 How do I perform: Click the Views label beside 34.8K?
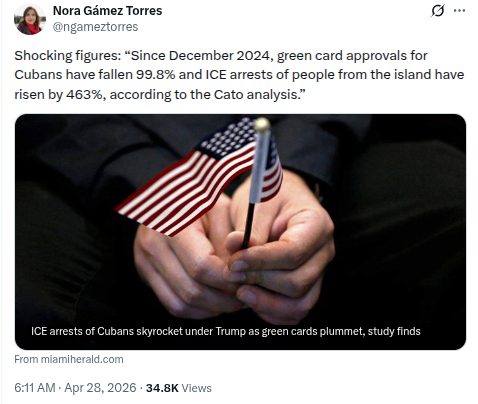[197, 388]
